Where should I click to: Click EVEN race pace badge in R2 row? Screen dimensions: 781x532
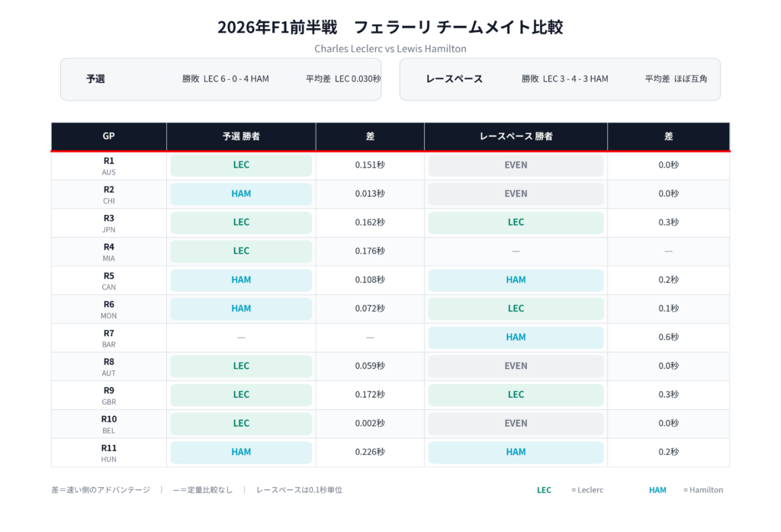516,194
